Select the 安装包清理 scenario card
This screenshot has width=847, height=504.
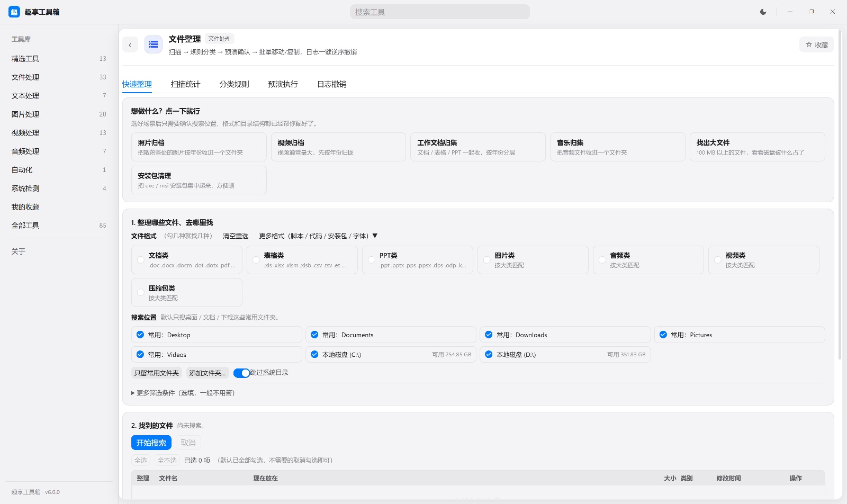(199, 180)
